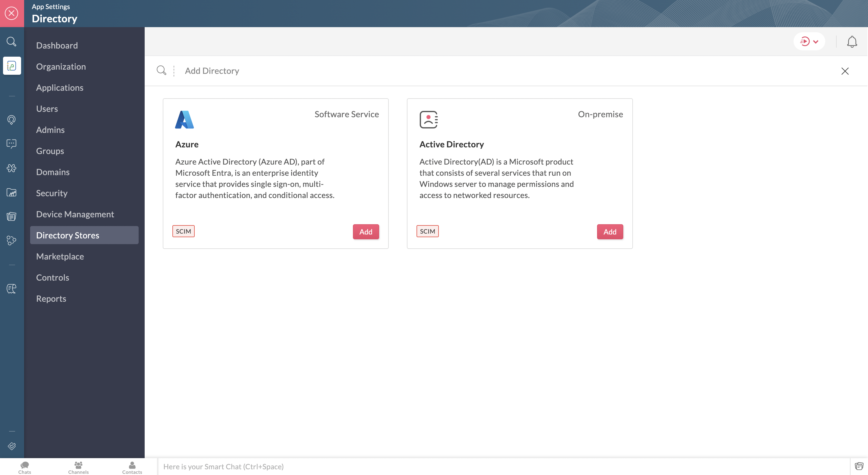
Task: Open the Device Management section
Action: pyautogui.click(x=75, y=214)
